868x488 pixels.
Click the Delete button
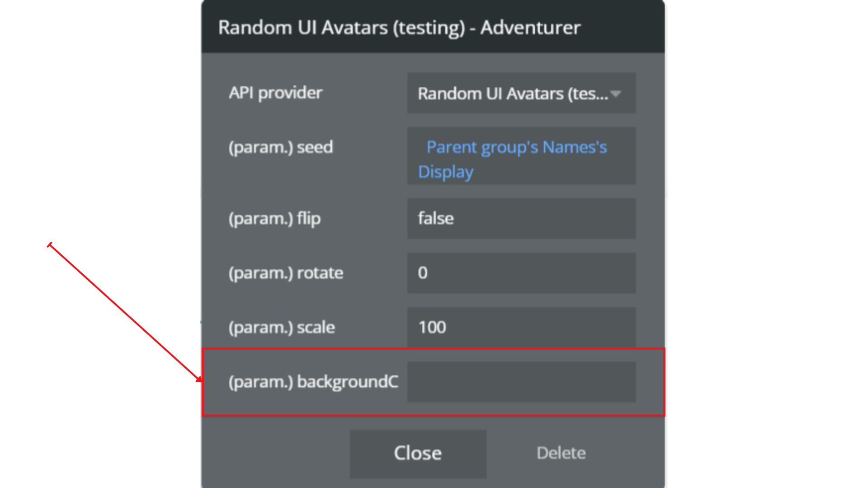[561, 453]
